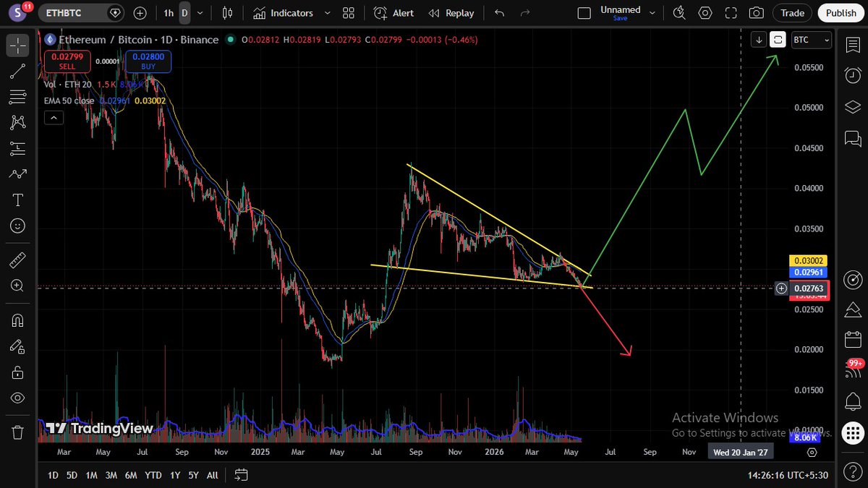This screenshot has width=868, height=488.
Task: Undo the last chart action
Action: (x=499, y=13)
